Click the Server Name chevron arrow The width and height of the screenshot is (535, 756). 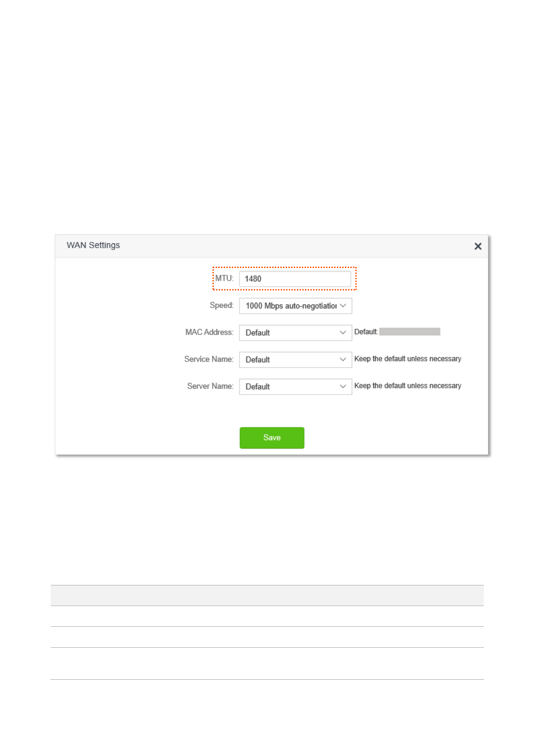[x=343, y=387]
